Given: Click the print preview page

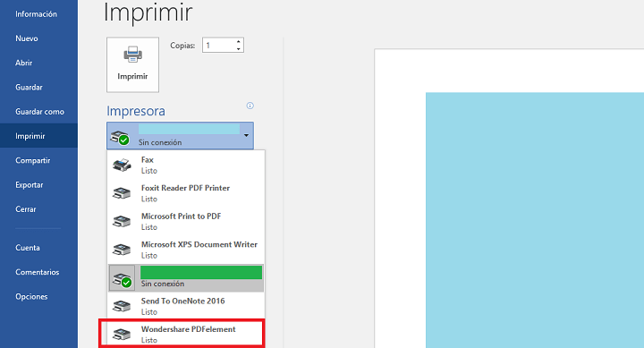Looking at the screenshot, I should tap(509, 199).
